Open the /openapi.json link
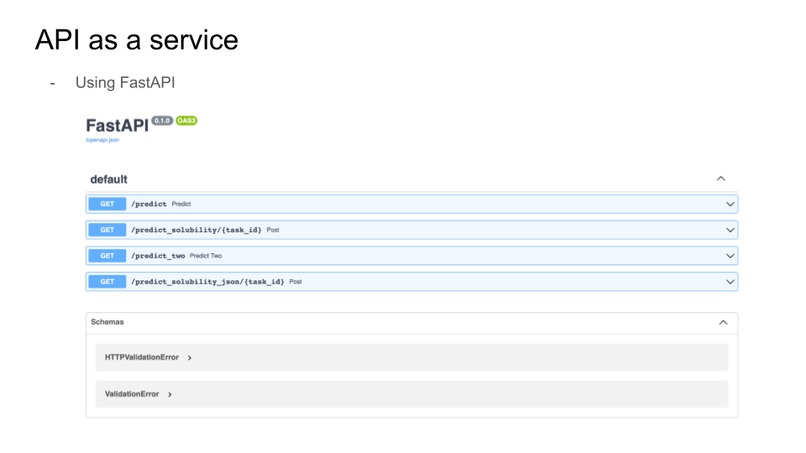Image resolution: width=806 pixels, height=453 pixels. pyautogui.click(x=102, y=140)
